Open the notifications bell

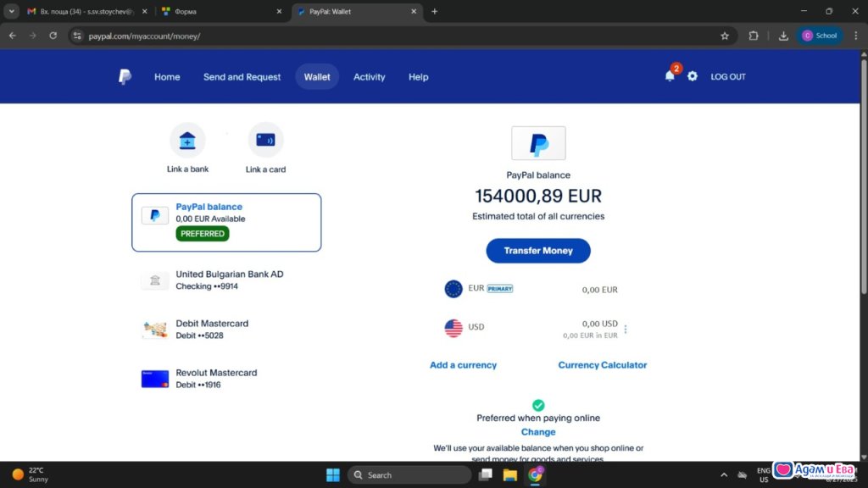click(670, 76)
